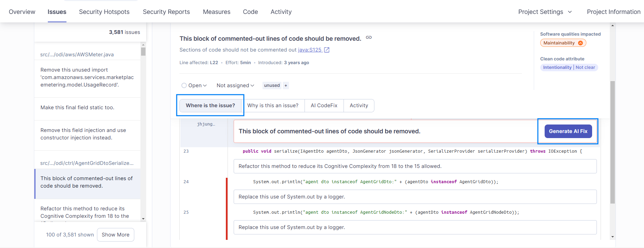
Task: Click the Show More button
Action: coord(116,235)
